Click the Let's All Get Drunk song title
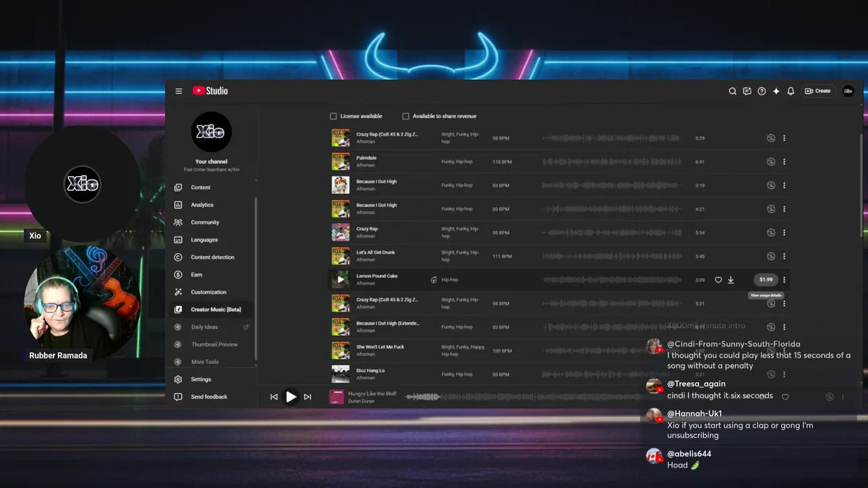The height and width of the screenshot is (488, 868). pyautogui.click(x=376, y=252)
